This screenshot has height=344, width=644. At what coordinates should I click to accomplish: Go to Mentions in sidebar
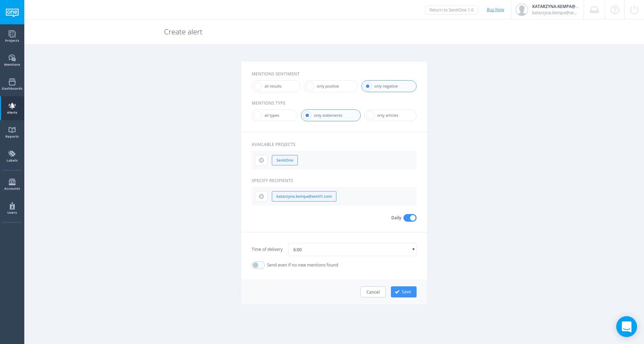[12, 60]
